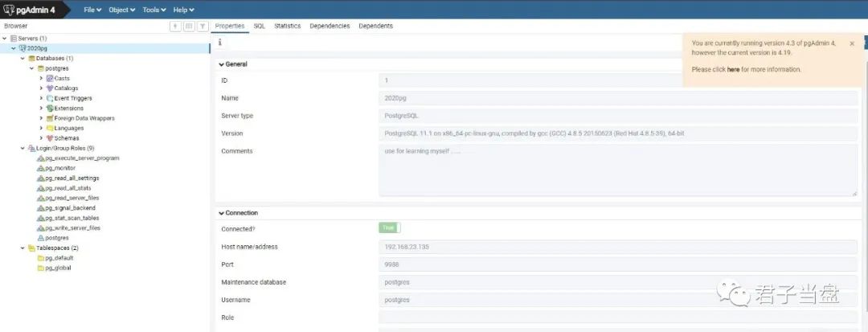Click the pg_monitor role icon
The image size is (868, 332).
pos(40,168)
